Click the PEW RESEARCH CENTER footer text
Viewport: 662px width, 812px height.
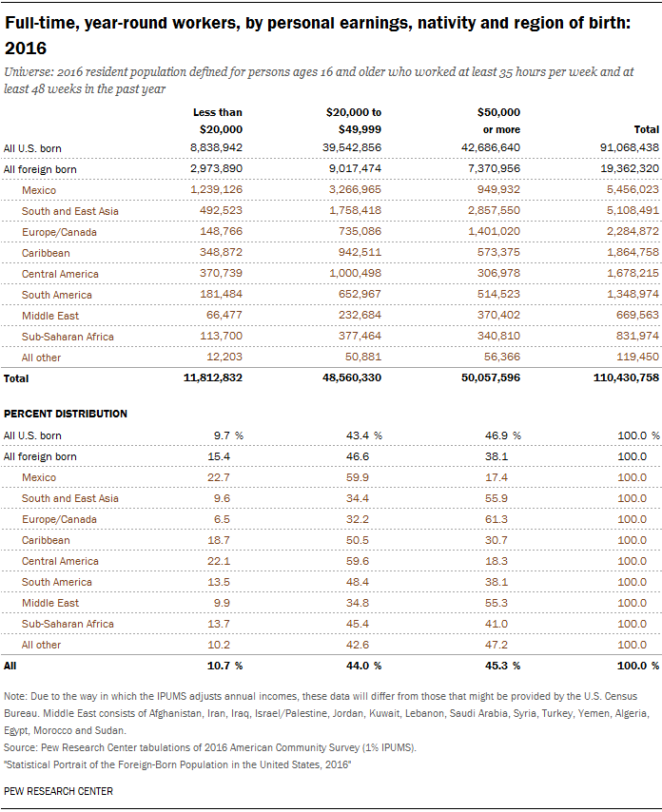(58, 791)
